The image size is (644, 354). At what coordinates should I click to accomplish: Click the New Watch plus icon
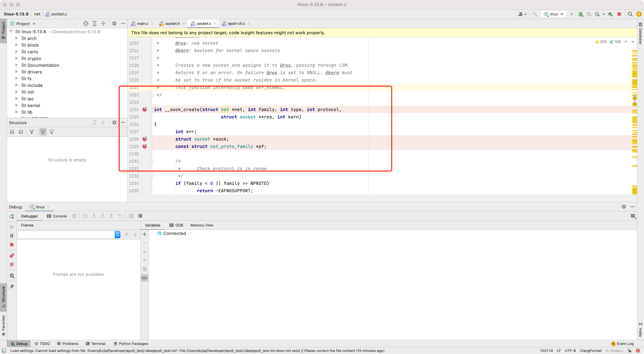pos(145,234)
